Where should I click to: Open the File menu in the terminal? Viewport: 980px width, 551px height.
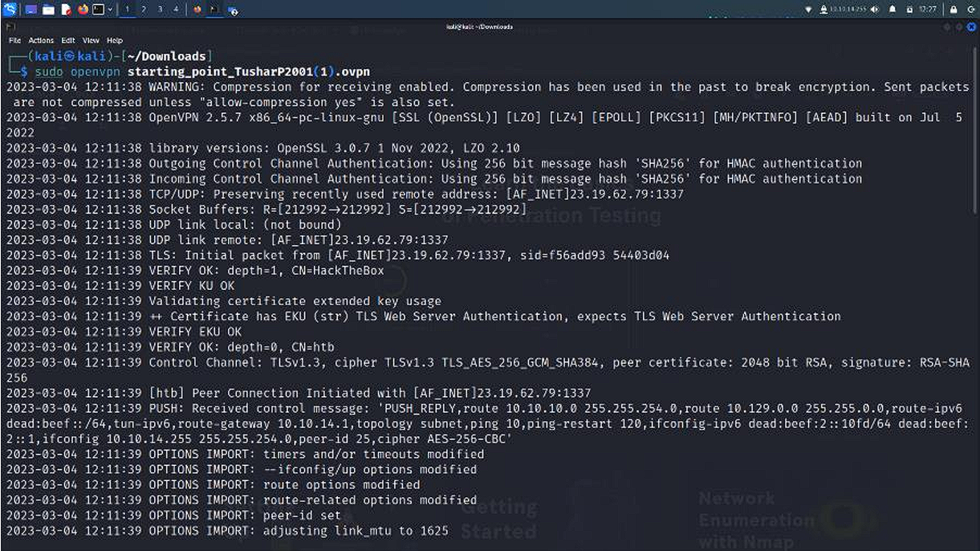[x=14, y=40]
